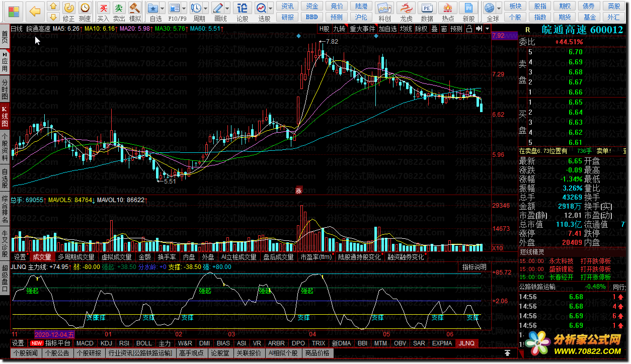The width and height of the screenshot is (631, 364).
Task: Click the red 涨 marker below chart
Action: pos(298,191)
